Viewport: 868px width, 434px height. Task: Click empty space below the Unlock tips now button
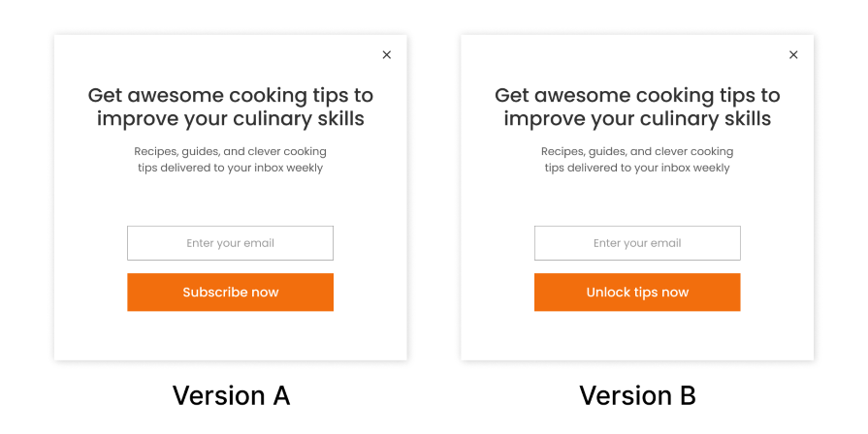[x=637, y=335]
